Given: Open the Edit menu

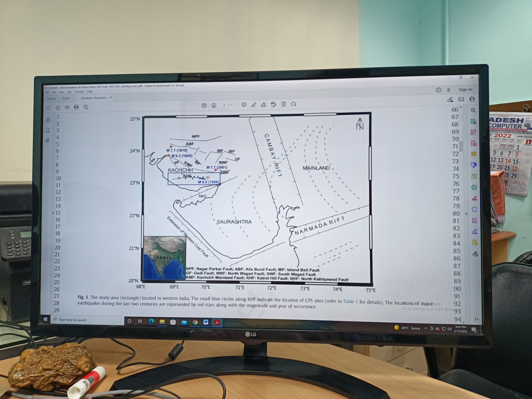Looking at the screenshot, I should pyautogui.click(x=54, y=92).
